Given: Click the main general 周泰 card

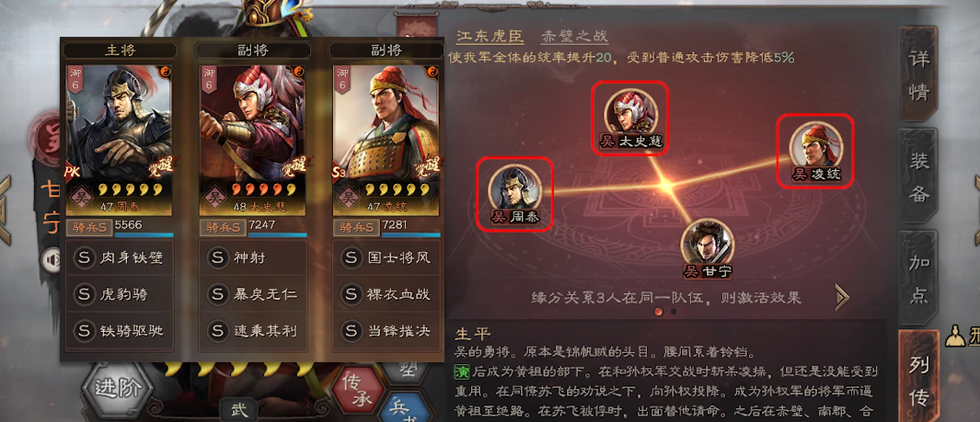Looking at the screenshot, I should coord(118,140).
